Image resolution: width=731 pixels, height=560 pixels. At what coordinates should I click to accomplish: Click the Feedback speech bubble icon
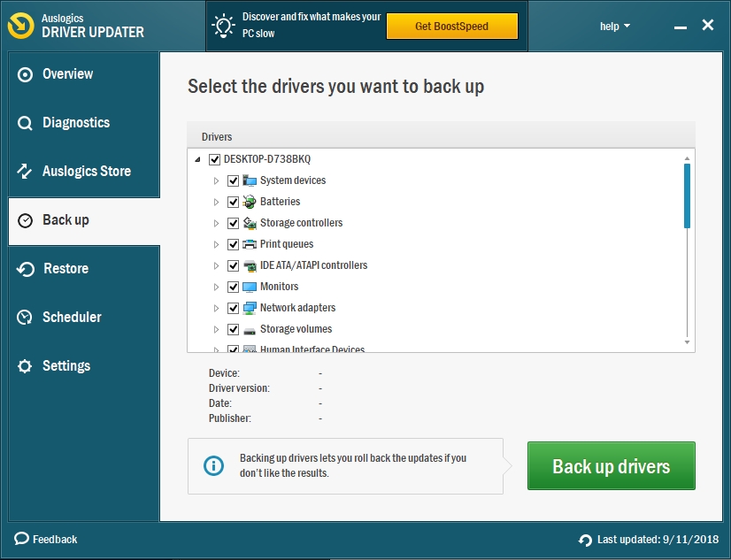tap(21, 539)
